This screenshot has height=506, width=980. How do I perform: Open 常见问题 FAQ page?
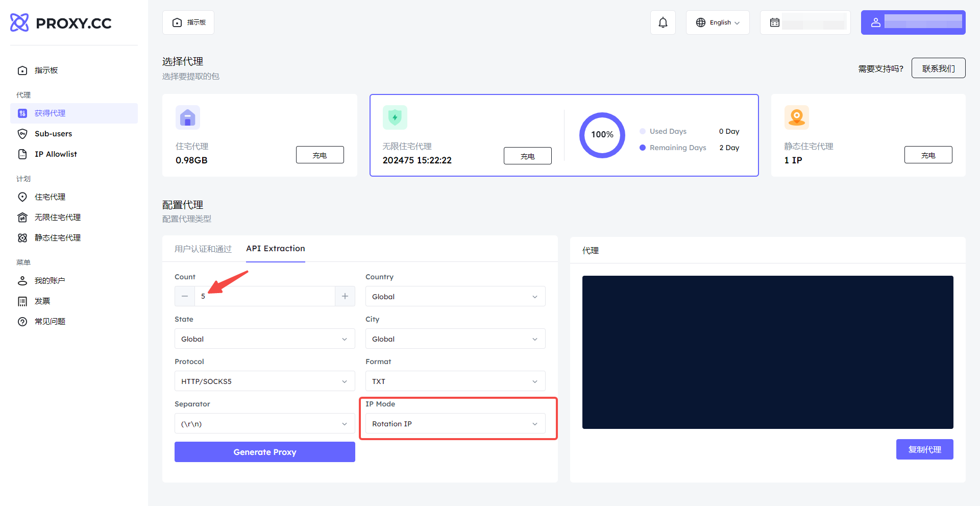(x=74, y=322)
